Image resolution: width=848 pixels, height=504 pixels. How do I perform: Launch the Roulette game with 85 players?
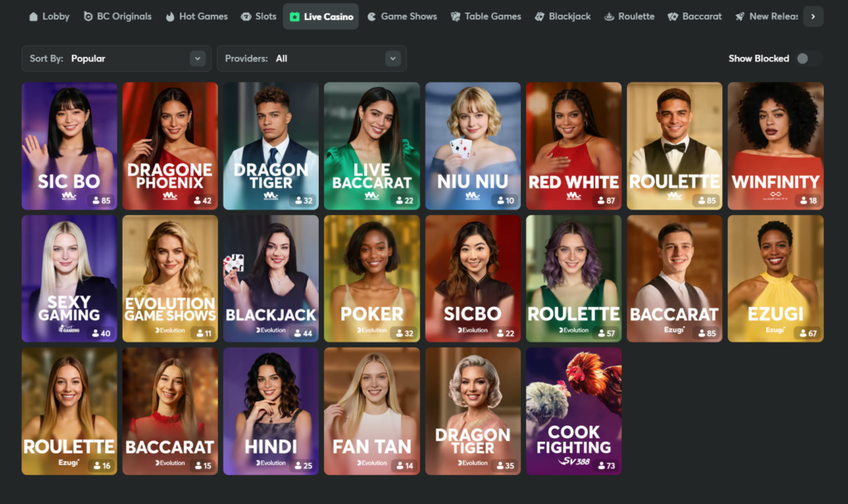pos(674,146)
